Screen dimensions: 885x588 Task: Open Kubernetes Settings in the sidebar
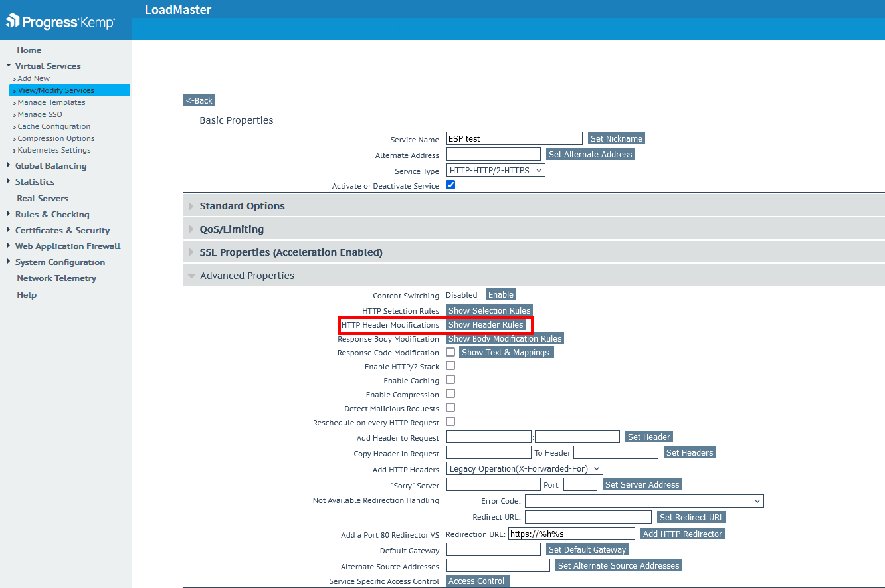coord(54,150)
